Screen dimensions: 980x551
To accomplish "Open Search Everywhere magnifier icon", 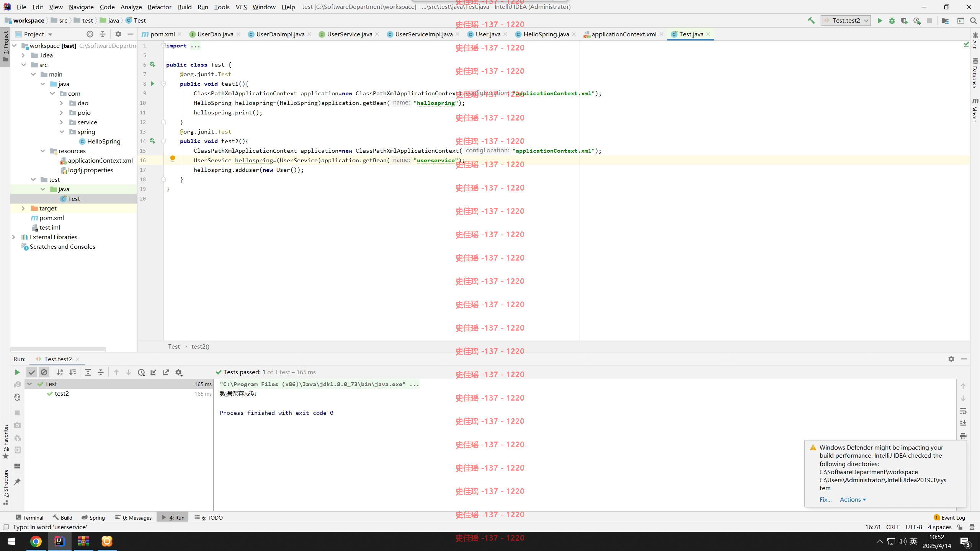I will pos(973,21).
